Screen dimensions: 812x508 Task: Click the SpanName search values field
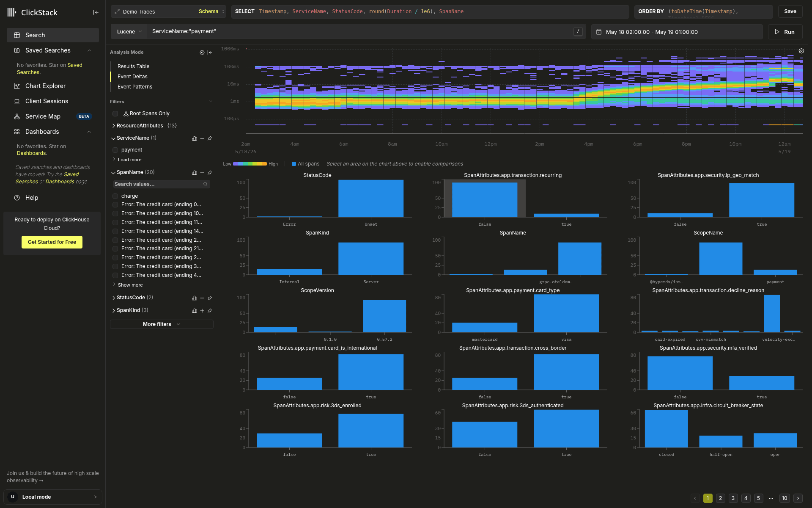click(x=162, y=184)
